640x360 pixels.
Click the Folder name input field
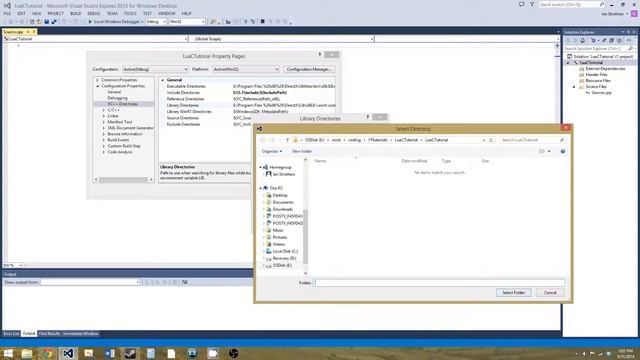[x=439, y=282]
